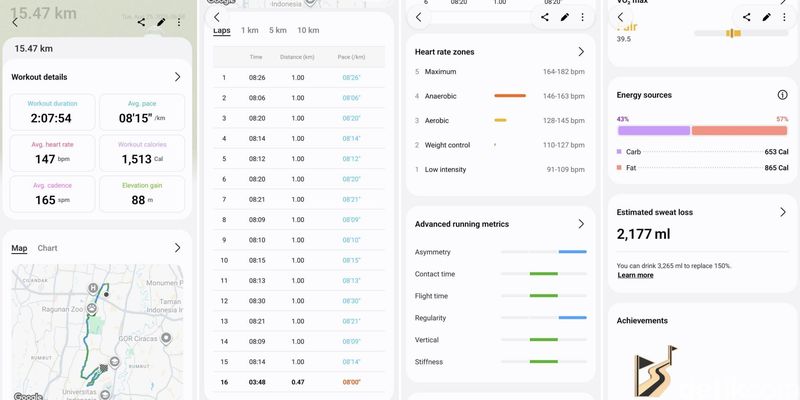
Task: Tap the Flight time metric row
Action: click(x=501, y=296)
